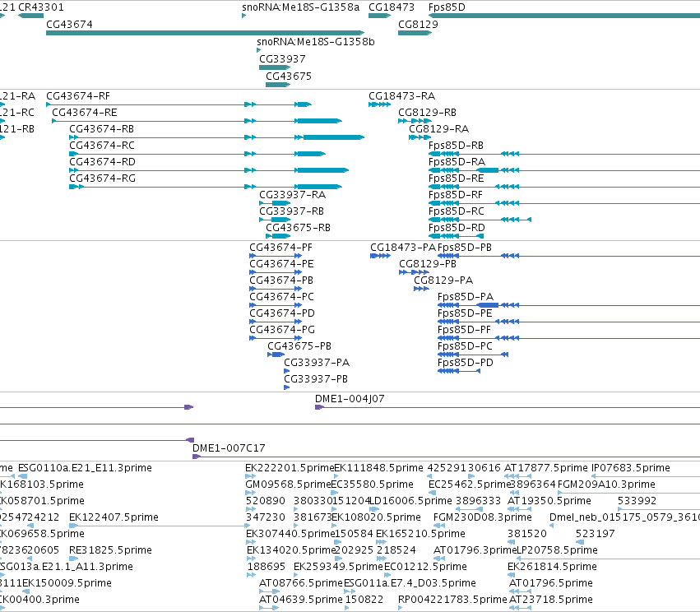
Task: Select protein Fps85D-PC label
Action: coord(465,347)
